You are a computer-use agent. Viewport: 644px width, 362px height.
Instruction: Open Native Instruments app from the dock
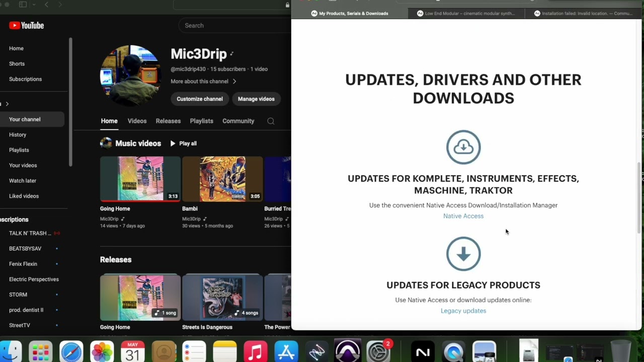coord(423,351)
